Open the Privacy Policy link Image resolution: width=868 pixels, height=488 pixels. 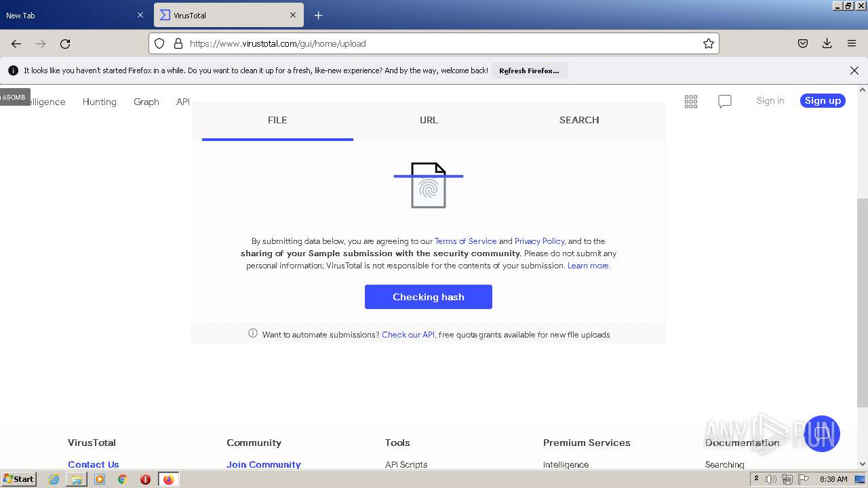tap(539, 241)
